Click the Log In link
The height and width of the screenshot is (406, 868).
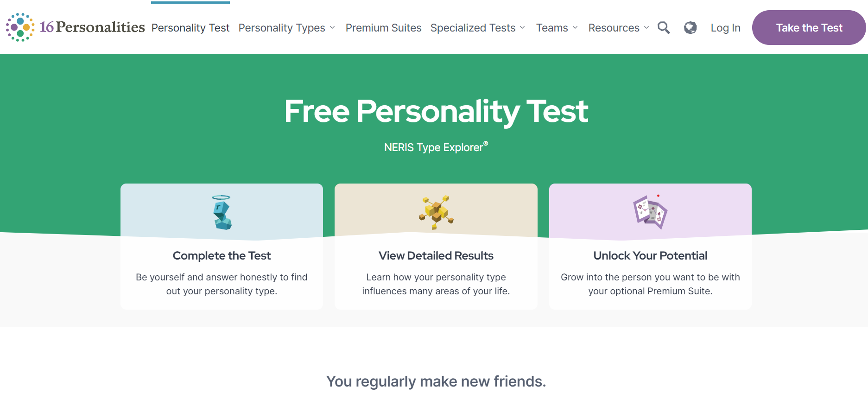[725, 28]
